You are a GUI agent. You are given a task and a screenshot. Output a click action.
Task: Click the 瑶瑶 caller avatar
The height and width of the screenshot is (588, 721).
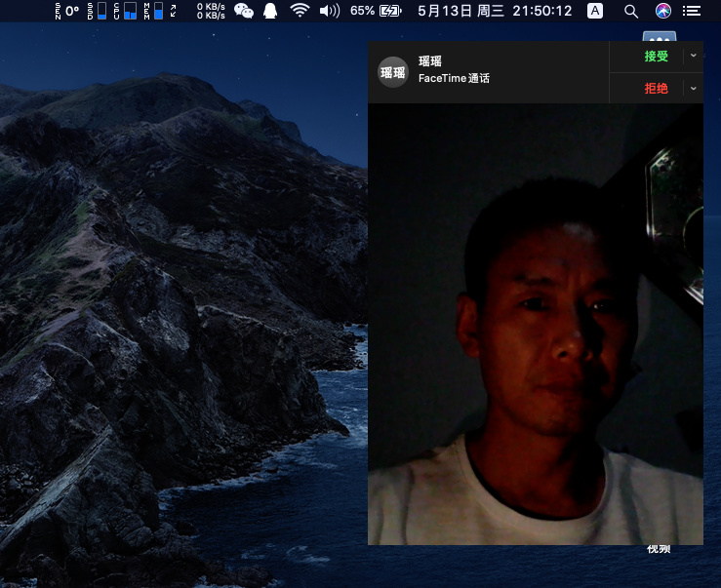392,72
